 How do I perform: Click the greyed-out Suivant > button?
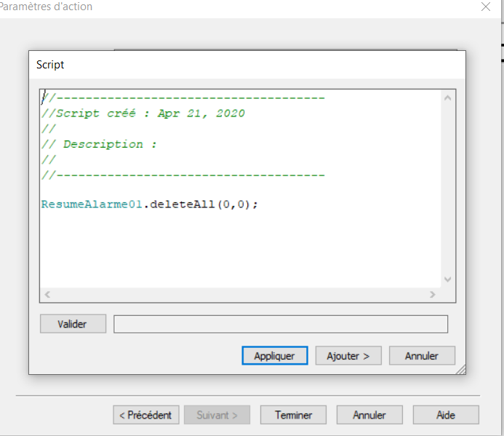[217, 415]
